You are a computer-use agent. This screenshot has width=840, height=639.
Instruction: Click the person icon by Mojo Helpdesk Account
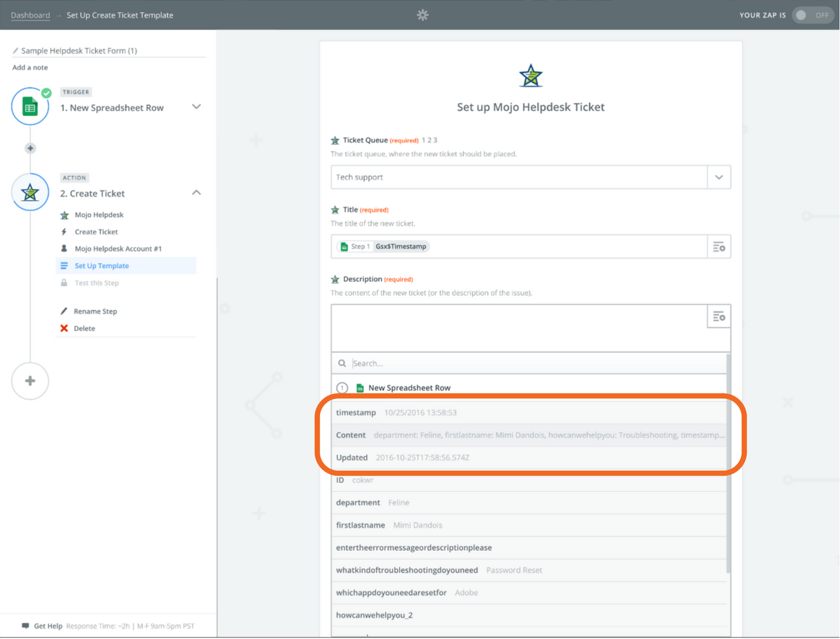64,248
